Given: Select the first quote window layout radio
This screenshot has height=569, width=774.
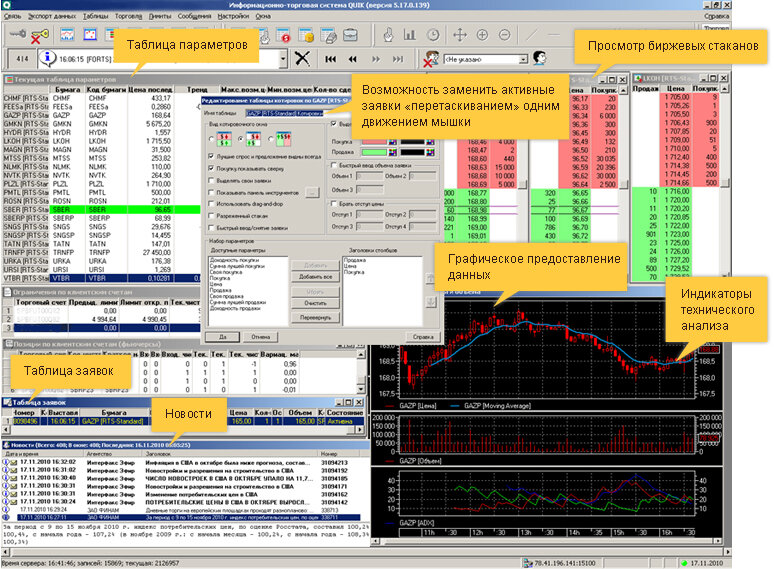Looking at the screenshot, I should coord(212,140).
